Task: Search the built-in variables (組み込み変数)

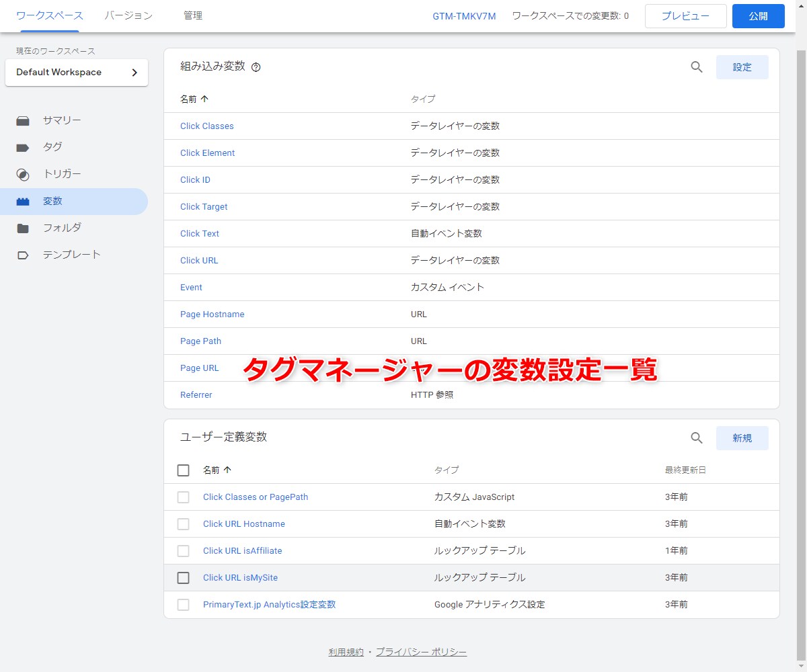Action: pyautogui.click(x=697, y=67)
